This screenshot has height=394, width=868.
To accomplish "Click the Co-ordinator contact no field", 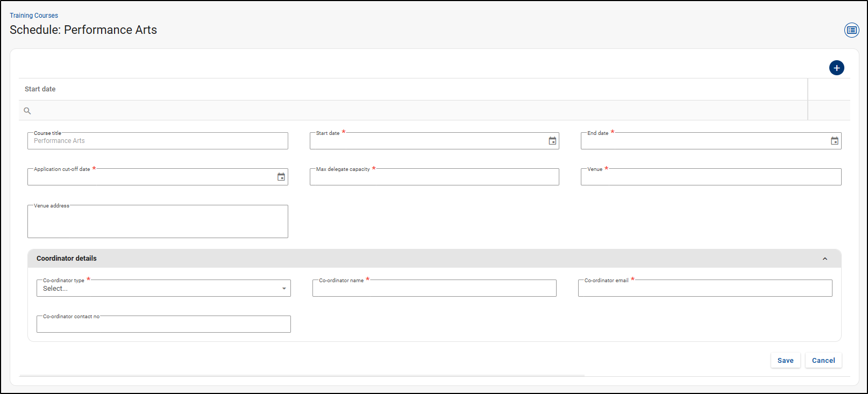I will (163, 325).
